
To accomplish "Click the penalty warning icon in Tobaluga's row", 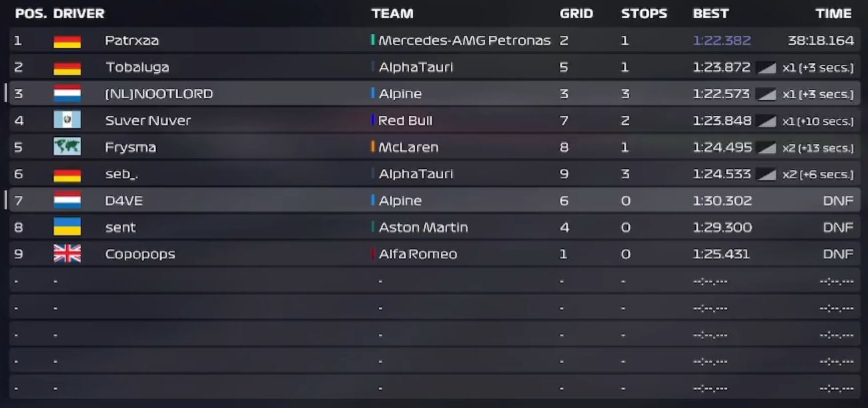I will [x=766, y=67].
